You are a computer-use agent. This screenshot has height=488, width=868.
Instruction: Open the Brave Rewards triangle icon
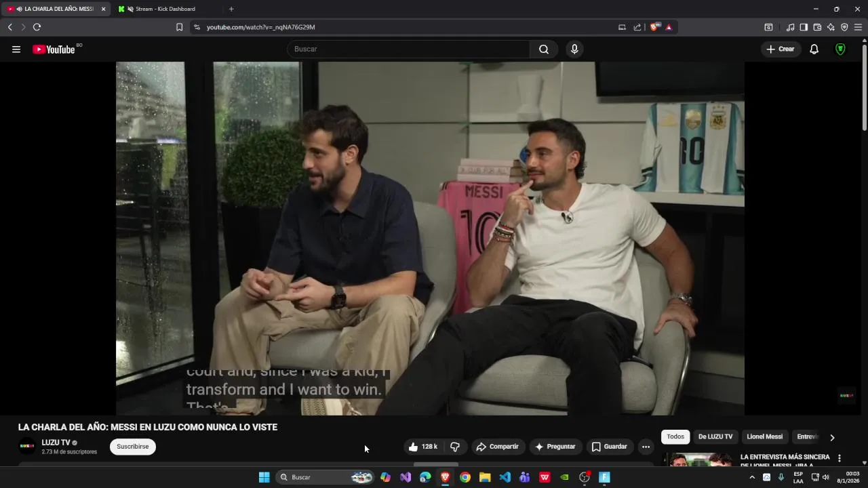point(669,27)
